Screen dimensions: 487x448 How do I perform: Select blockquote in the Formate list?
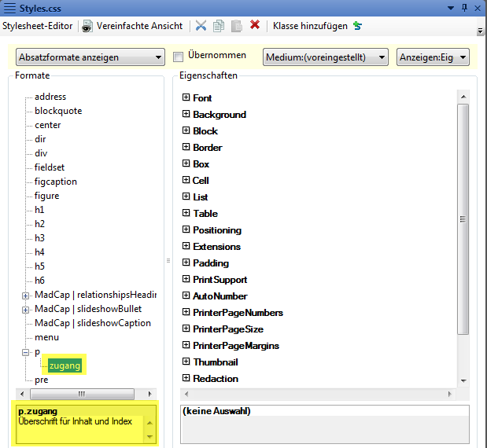[57, 111]
